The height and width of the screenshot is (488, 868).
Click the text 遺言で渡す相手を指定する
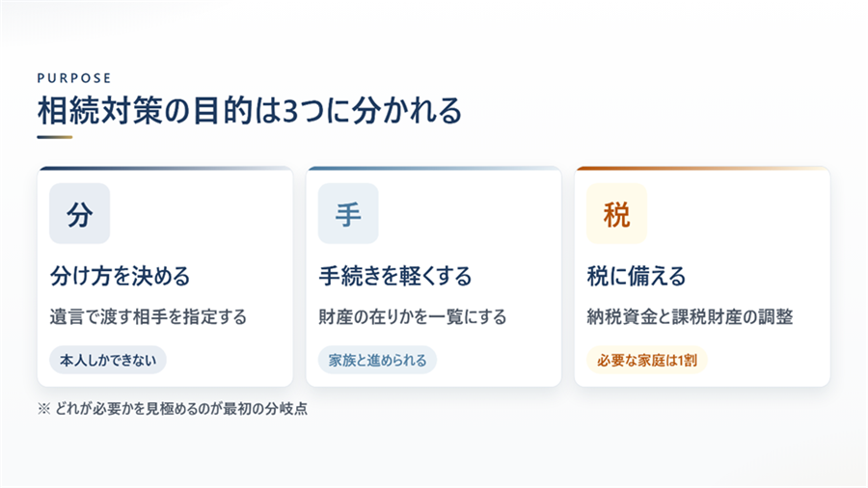tap(149, 317)
